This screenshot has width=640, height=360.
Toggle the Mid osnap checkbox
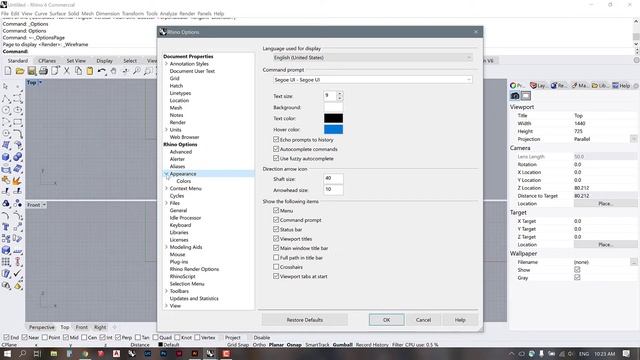(66, 338)
